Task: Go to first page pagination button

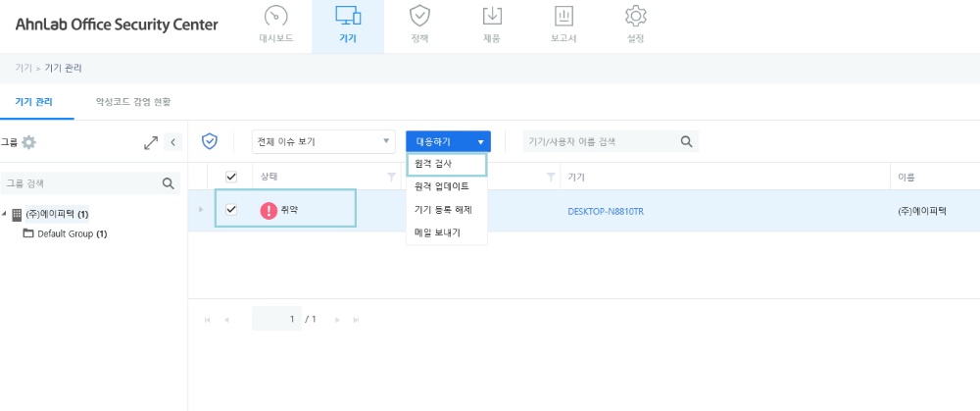Action: [207, 320]
